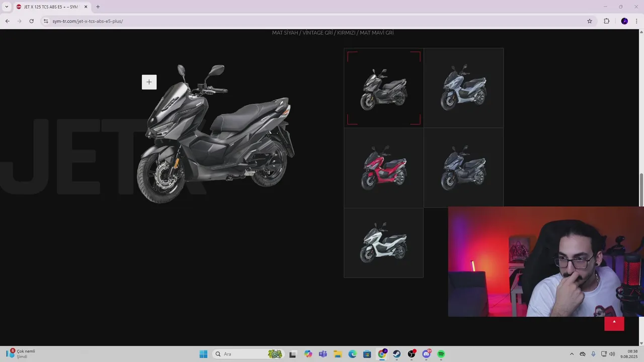The image size is (644, 362).
Task: Select the white scooter thumbnail
Action: coord(384,243)
